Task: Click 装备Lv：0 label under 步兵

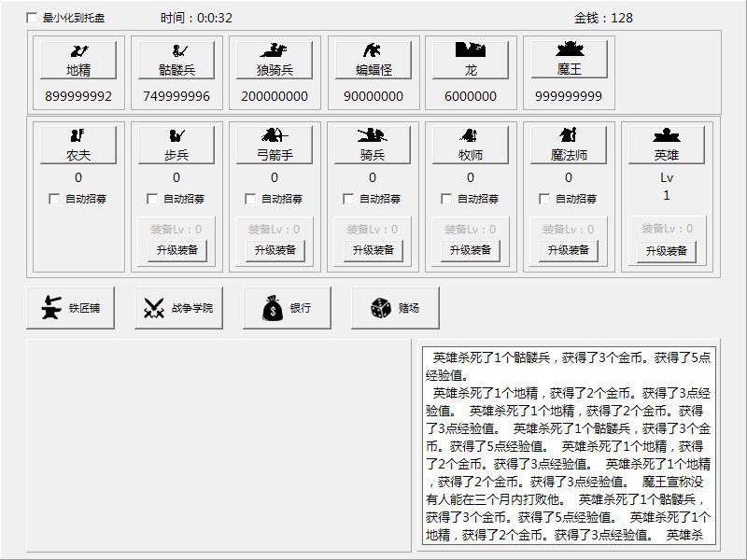Action: [x=176, y=230]
